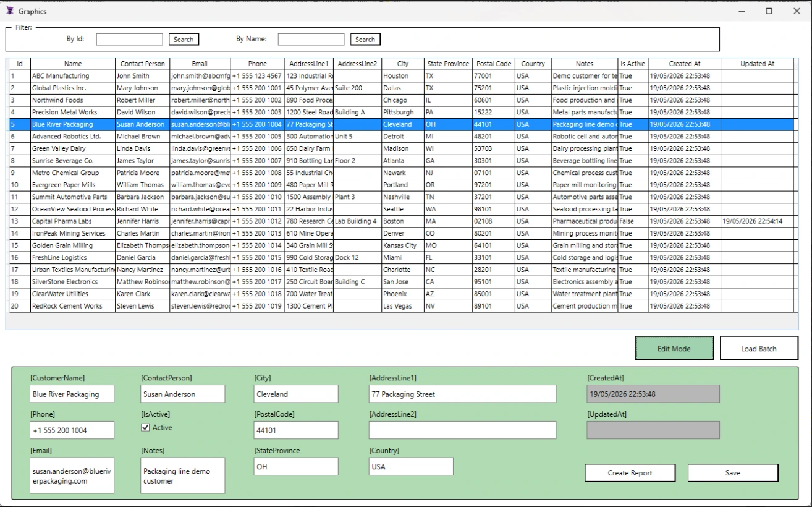812x507 pixels.
Task: Click the Graphics app icon in title bar
Action: tap(10, 11)
